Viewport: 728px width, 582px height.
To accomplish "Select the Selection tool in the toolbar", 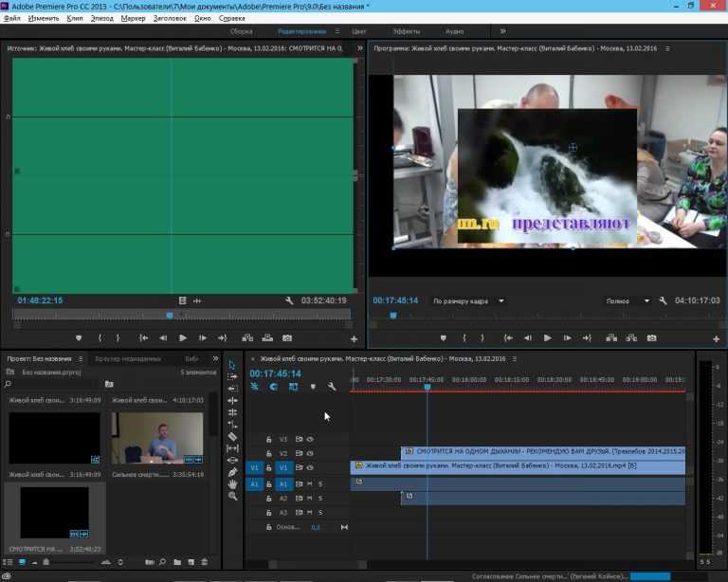I will (x=232, y=365).
